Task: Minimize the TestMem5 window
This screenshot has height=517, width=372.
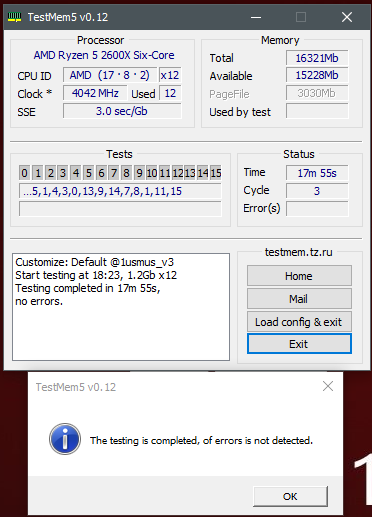Action: click(x=256, y=17)
